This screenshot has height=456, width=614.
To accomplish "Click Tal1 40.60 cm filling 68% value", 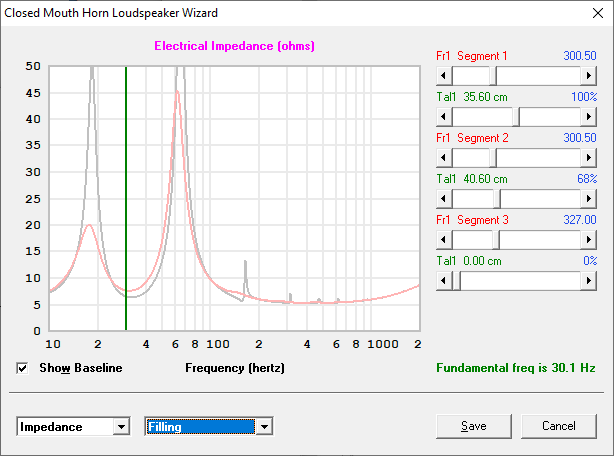I will tap(587, 179).
